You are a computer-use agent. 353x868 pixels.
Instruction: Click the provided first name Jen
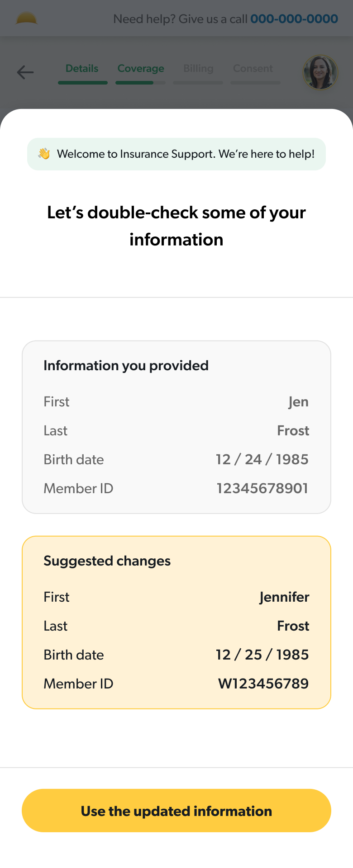[x=298, y=401]
